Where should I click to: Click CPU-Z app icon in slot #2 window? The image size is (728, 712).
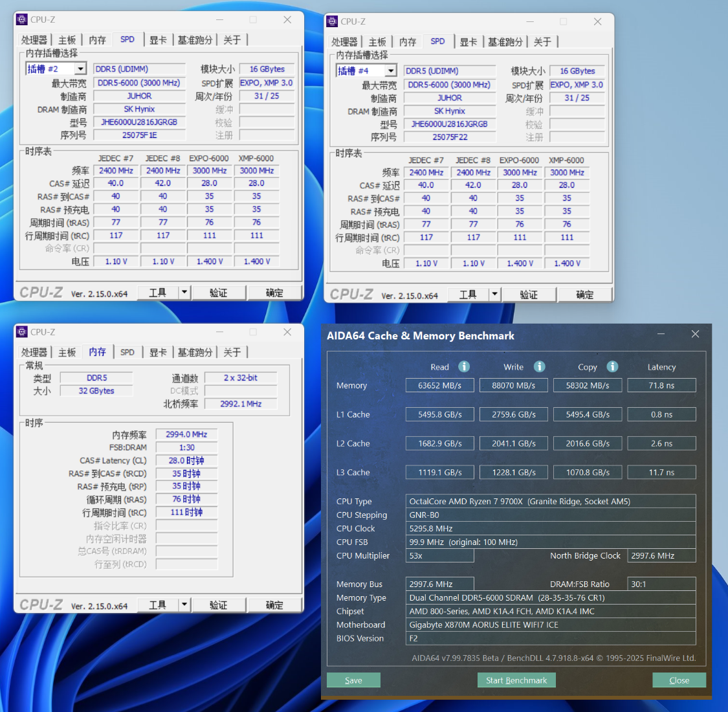[22, 19]
